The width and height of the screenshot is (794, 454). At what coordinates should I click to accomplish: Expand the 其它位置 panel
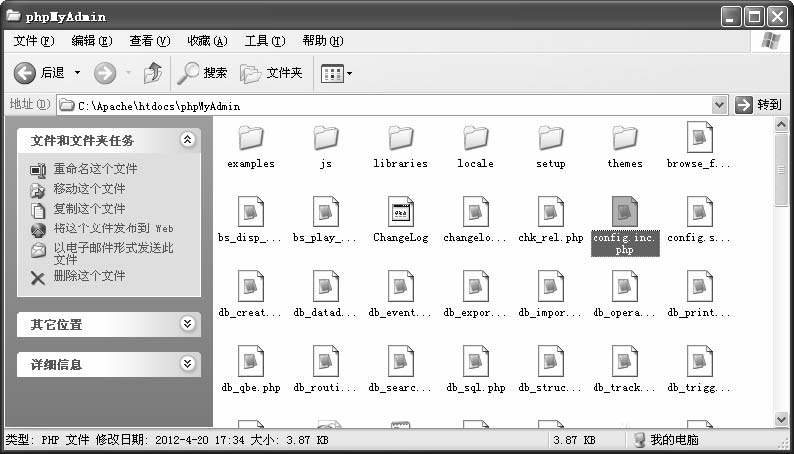pos(187,323)
